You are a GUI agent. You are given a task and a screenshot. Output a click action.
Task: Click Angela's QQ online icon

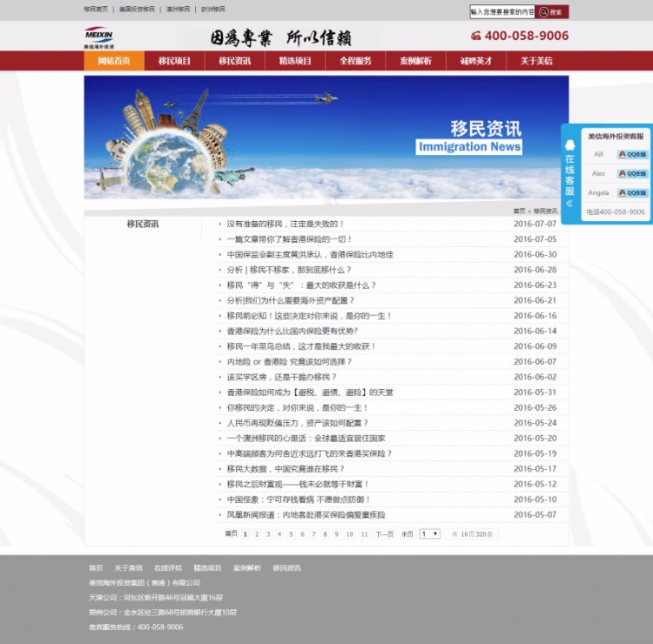(632, 192)
